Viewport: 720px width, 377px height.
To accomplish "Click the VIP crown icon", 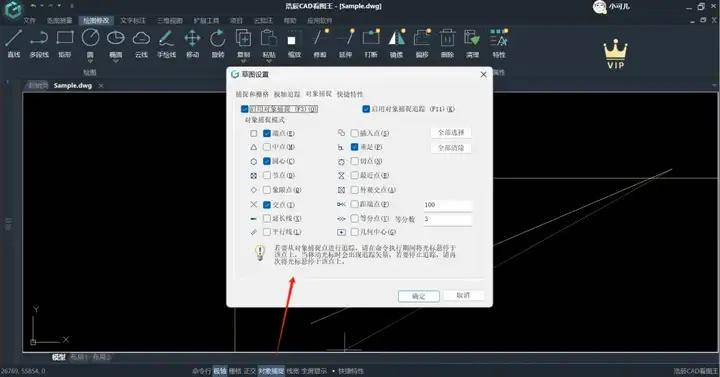I will pyautogui.click(x=615, y=54).
